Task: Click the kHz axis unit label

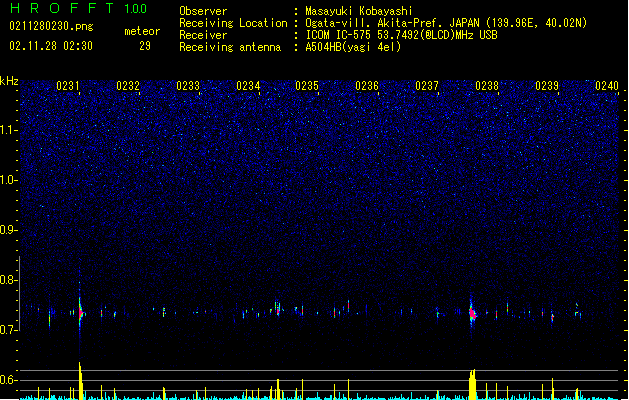Action: (9, 81)
